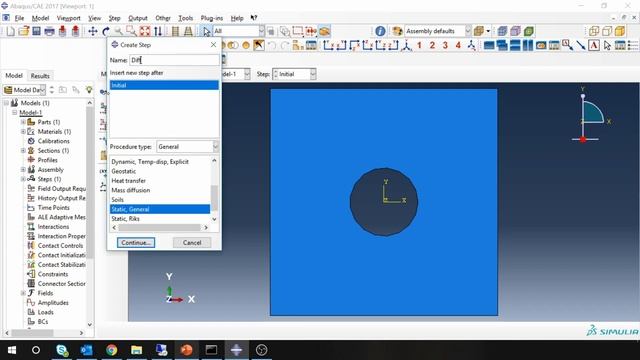
Task: Click the Auto-fit view icon
Action: pos(145,31)
